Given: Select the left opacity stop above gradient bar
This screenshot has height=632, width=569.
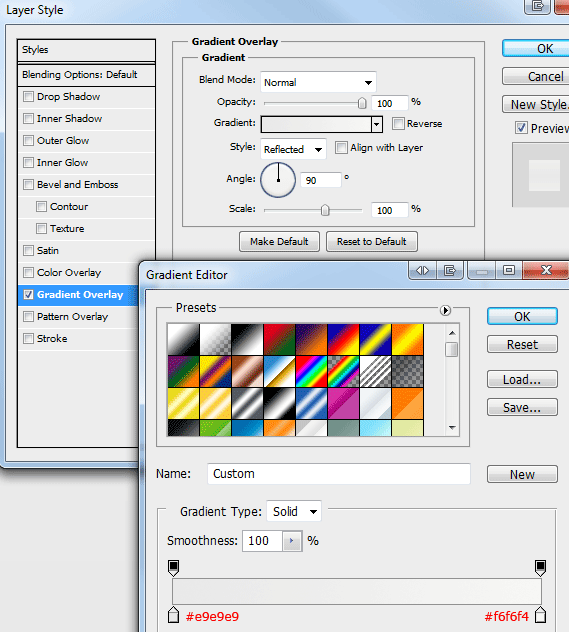Looking at the screenshot, I should [x=173, y=568].
